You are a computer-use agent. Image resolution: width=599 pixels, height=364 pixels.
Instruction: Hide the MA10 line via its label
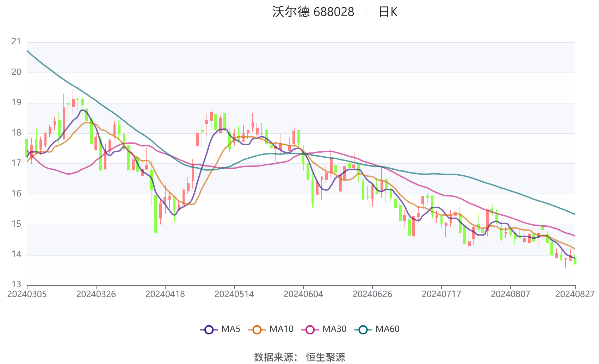pos(281,329)
